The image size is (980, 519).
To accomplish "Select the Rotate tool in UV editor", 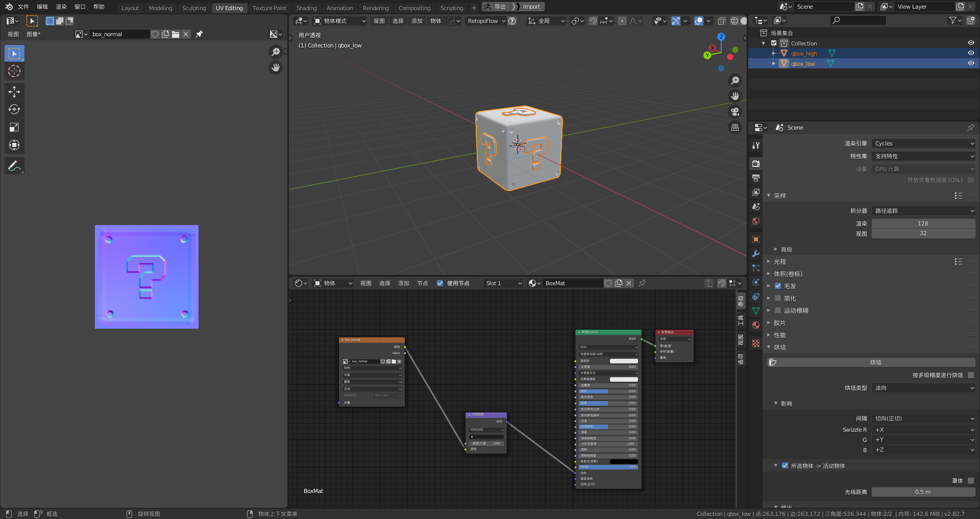I will 14,109.
